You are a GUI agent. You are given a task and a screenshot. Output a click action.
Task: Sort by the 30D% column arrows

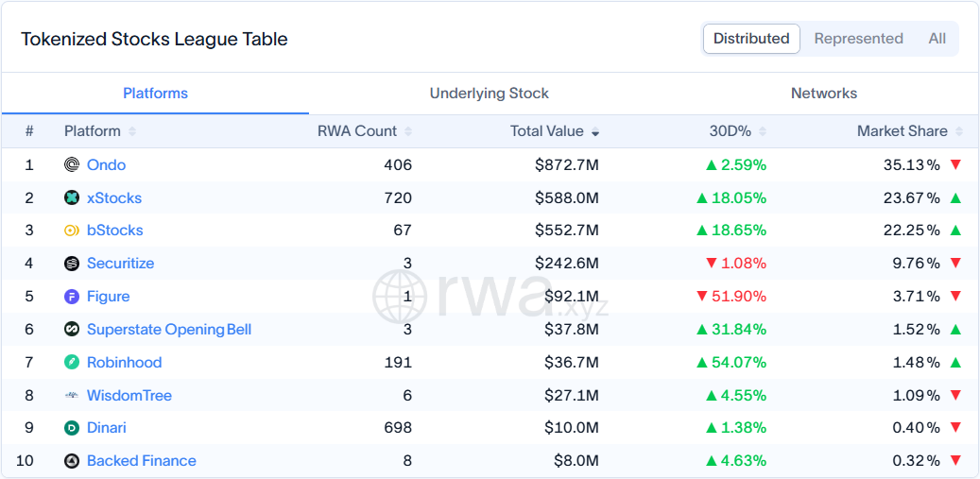click(x=763, y=131)
